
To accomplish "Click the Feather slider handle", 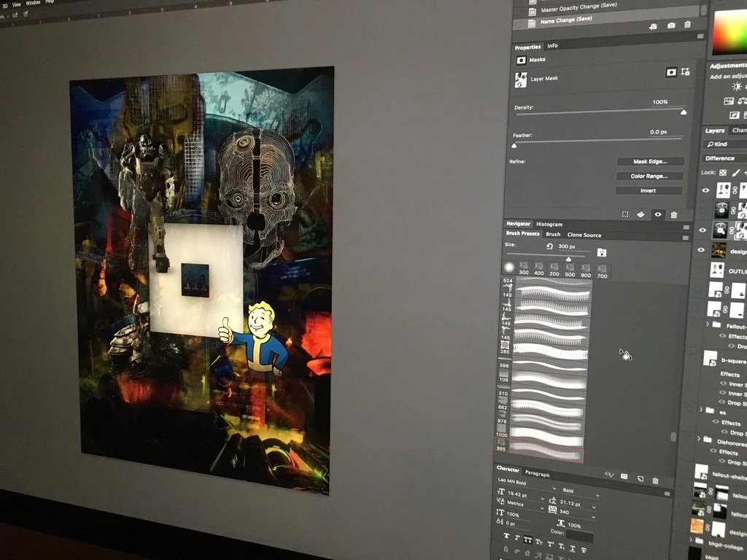I will [x=514, y=145].
